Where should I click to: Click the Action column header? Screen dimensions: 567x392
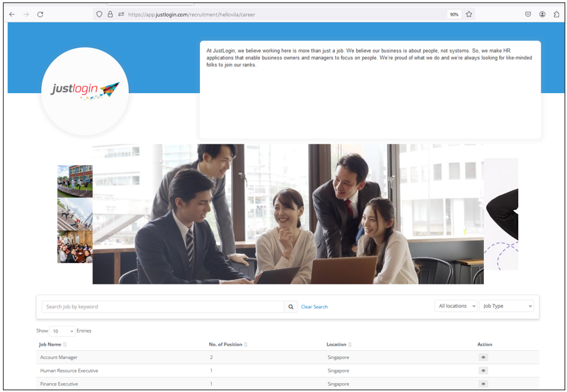(484, 344)
